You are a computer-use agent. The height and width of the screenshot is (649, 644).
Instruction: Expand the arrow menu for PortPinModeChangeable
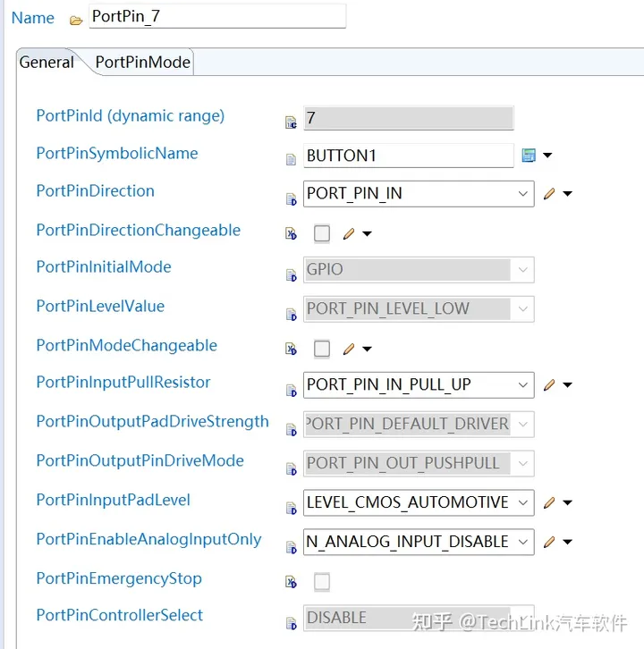coord(367,349)
